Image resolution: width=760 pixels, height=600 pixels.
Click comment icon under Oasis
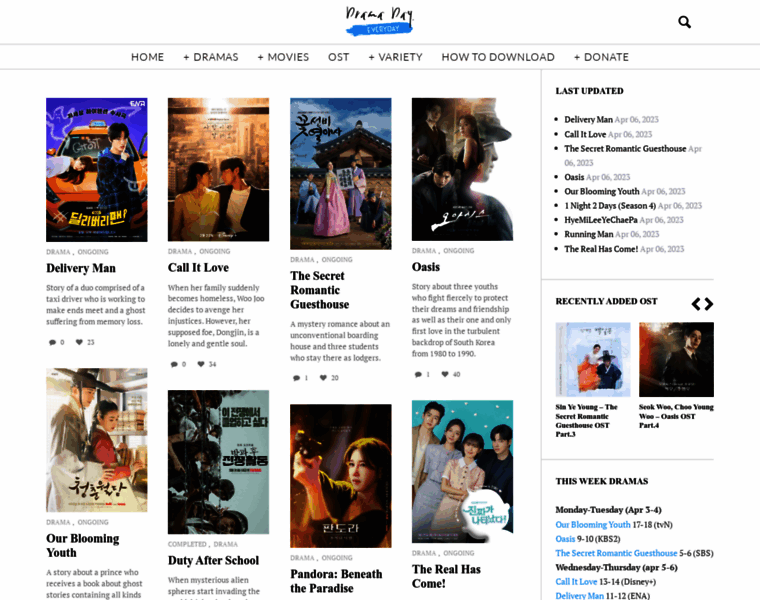coord(418,374)
